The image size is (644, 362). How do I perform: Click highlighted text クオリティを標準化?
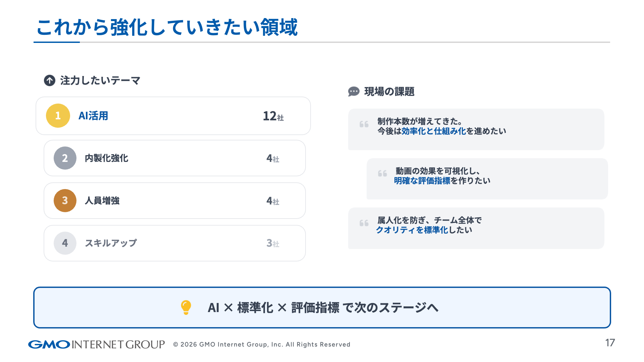412,230
